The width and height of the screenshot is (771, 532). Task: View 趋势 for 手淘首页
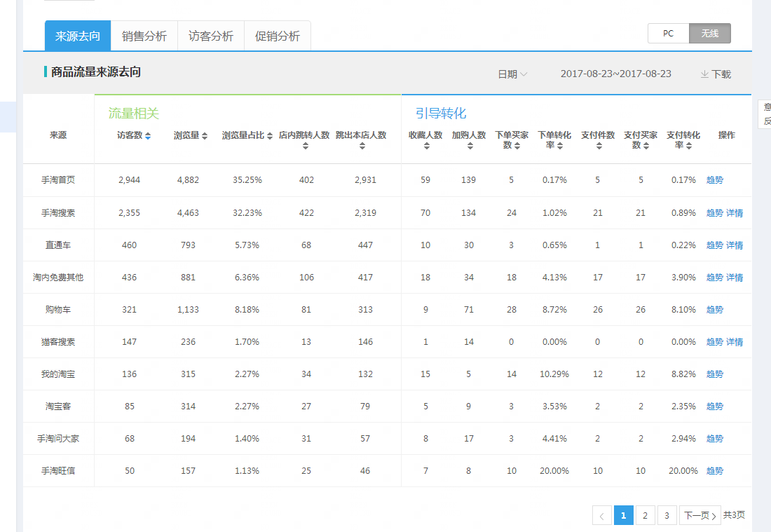[714, 180]
